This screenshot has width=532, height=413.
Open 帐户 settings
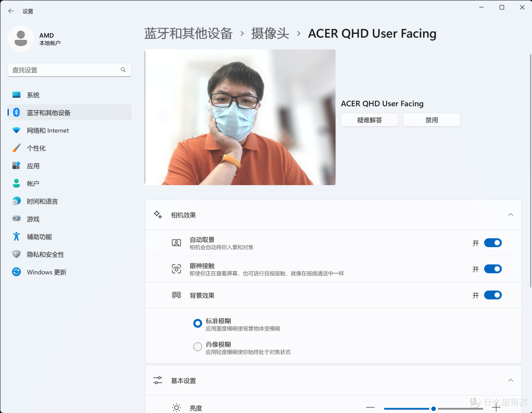click(x=69, y=183)
